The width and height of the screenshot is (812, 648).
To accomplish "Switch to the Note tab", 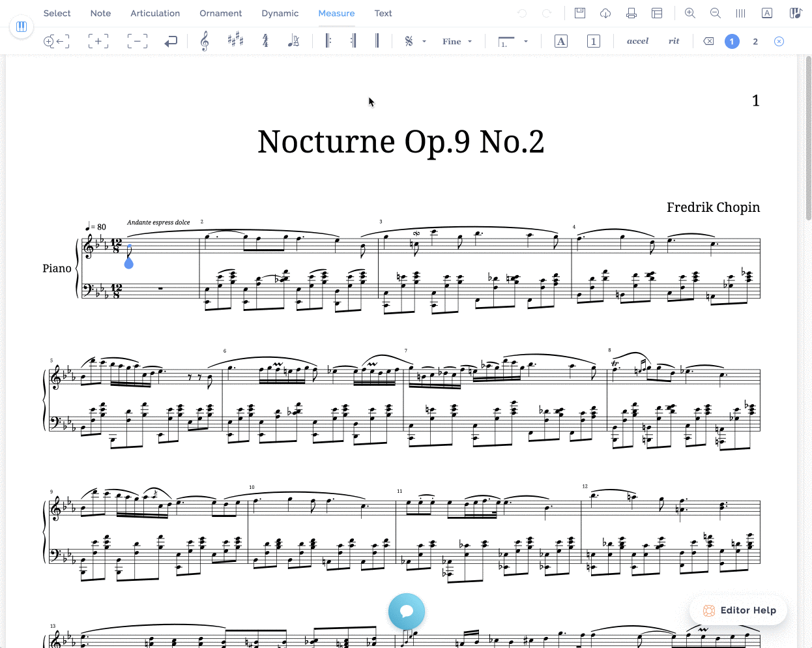I will point(100,13).
